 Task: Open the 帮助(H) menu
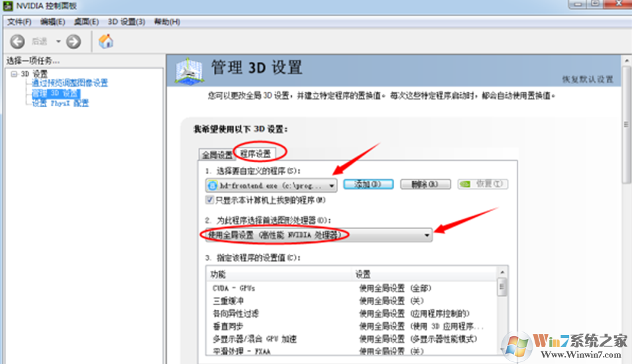tap(167, 22)
